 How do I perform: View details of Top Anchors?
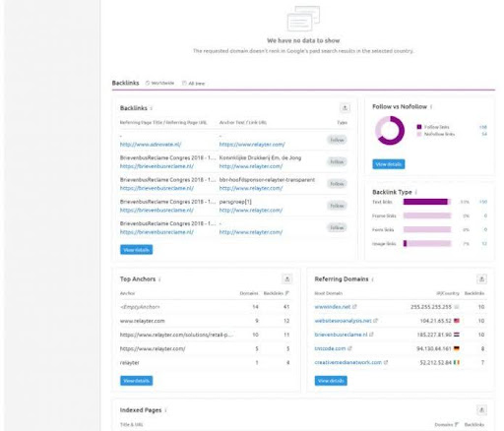[x=136, y=381]
